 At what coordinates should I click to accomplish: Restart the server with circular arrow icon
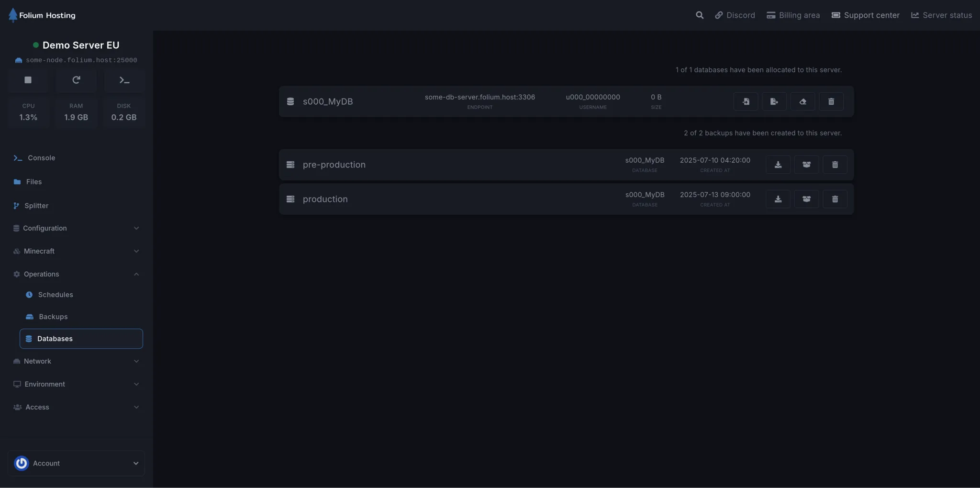pyautogui.click(x=76, y=80)
